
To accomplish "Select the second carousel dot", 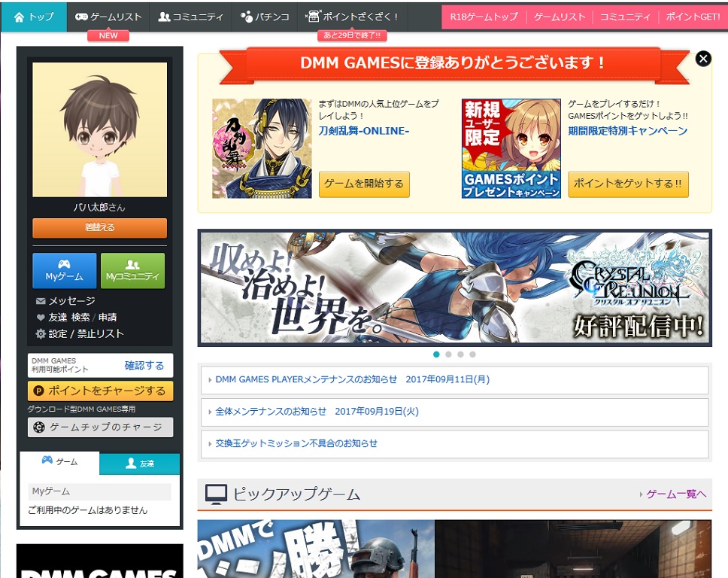I will tap(448, 354).
